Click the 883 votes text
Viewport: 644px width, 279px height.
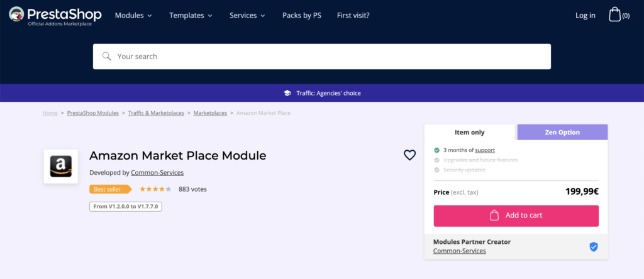click(x=192, y=189)
